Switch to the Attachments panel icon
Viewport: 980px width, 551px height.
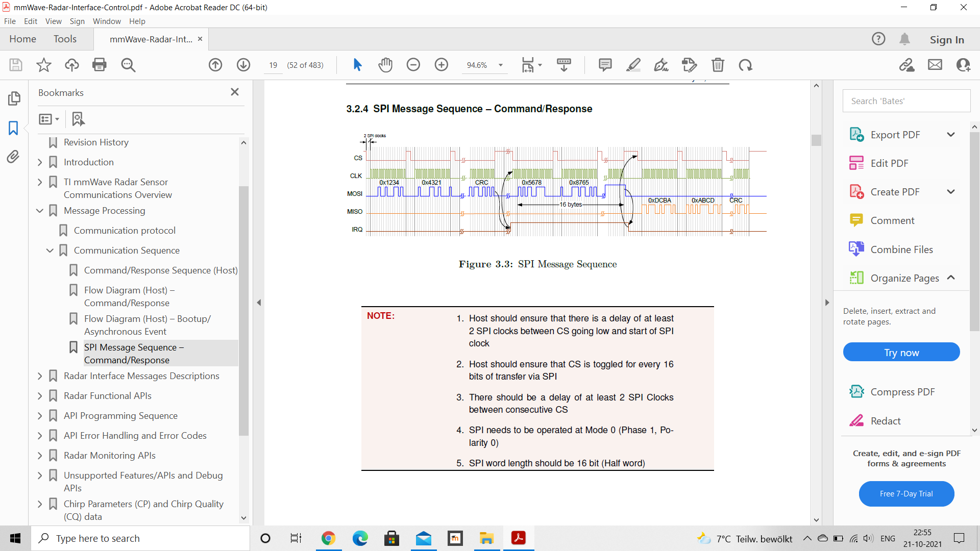pos(14,157)
